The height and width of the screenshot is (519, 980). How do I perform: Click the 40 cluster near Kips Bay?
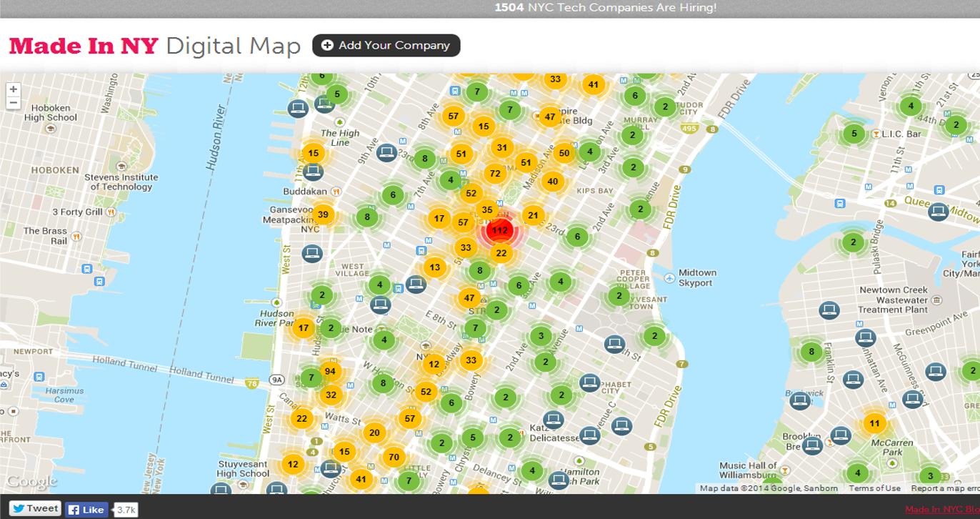tap(552, 182)
